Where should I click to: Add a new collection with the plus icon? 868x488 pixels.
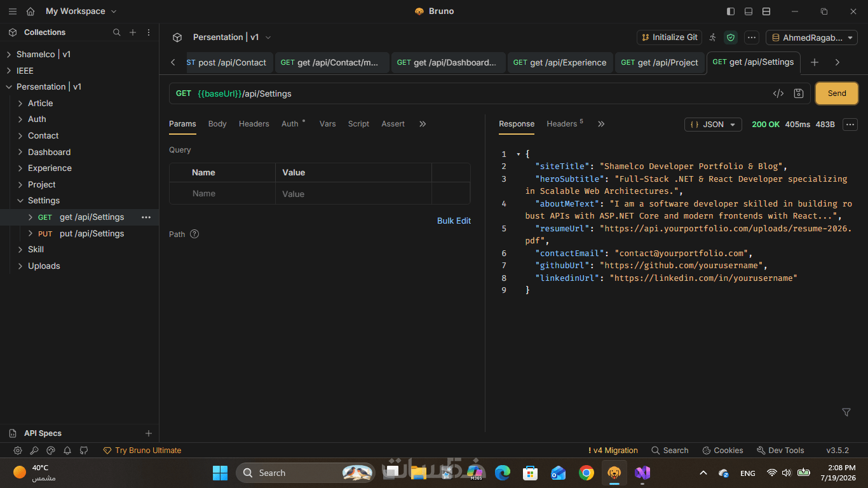tap(133, 32)
